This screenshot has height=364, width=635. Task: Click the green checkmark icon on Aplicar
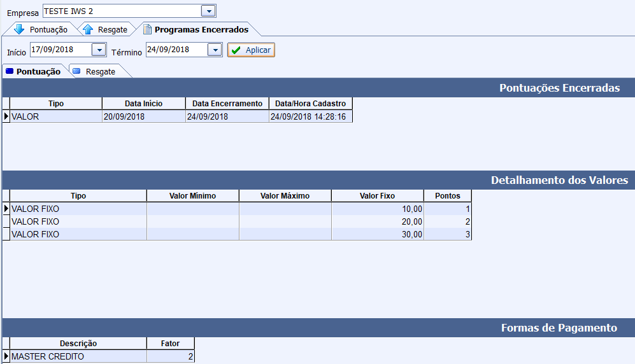point(236,50)
